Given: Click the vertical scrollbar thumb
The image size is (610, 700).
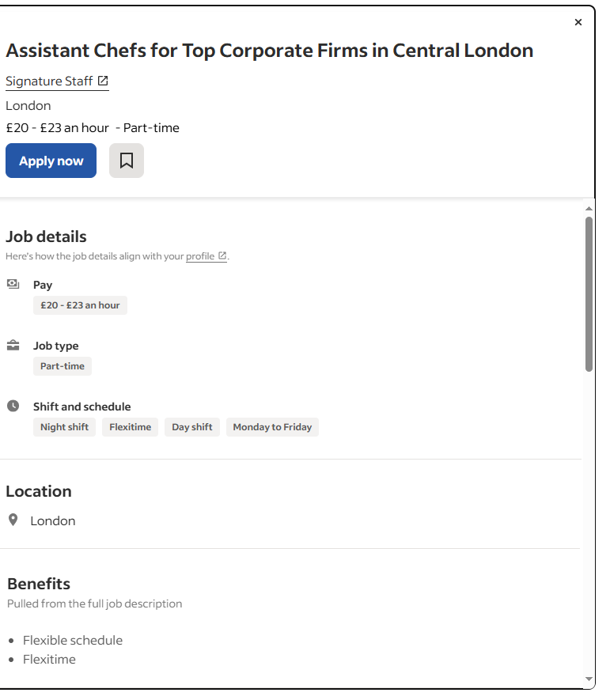Looking at the screenshot, I should click(589, 293).
